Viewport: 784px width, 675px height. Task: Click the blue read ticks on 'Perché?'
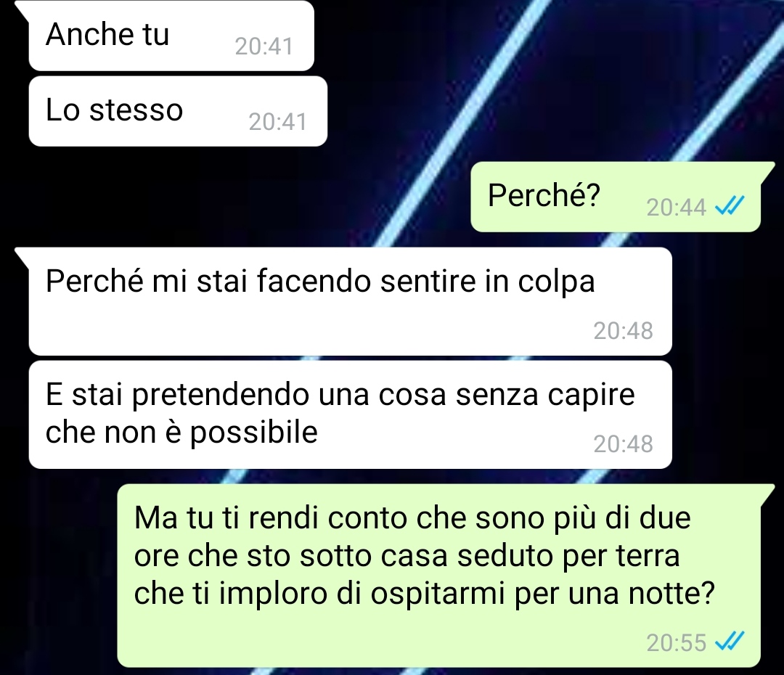click(x=730, y=205)
